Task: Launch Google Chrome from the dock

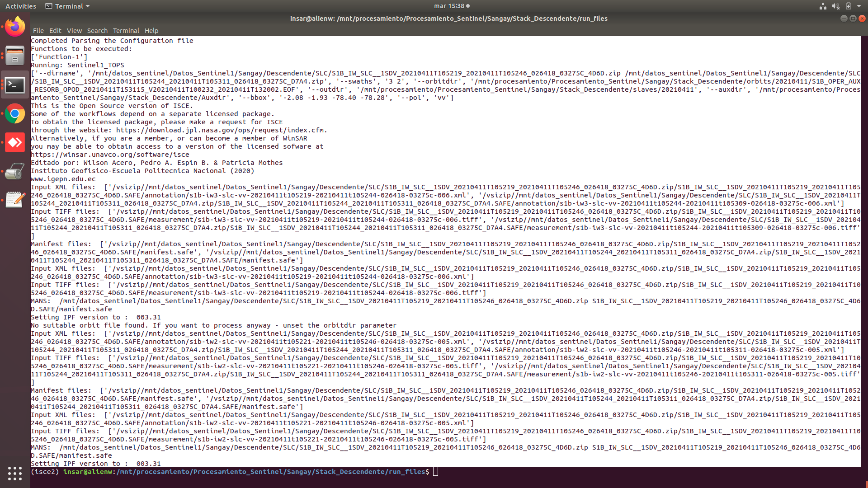Action: point(15,114)
